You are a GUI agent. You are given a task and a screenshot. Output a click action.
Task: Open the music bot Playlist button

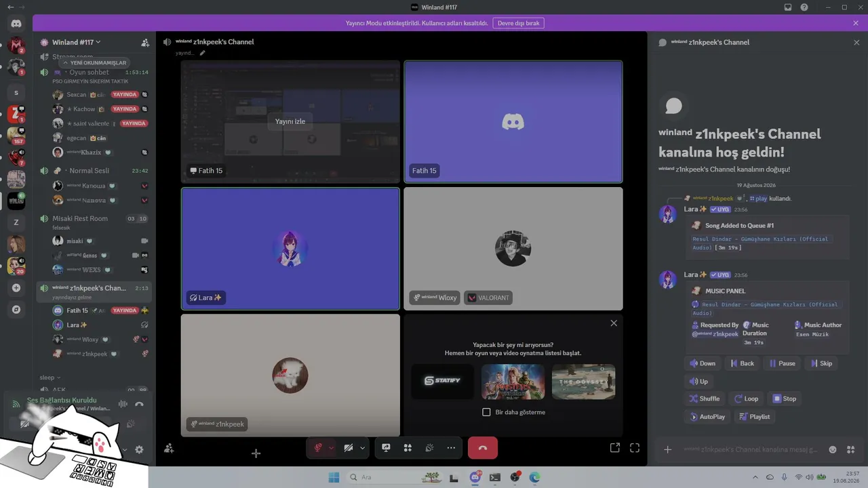click(755, 417)
